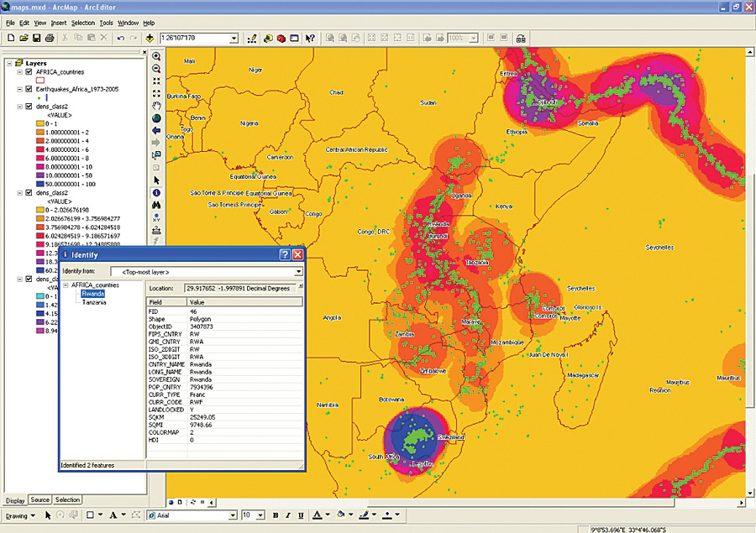Select the Zoom In tool
This screenshot has width=756, height=533.
[156, 56]
